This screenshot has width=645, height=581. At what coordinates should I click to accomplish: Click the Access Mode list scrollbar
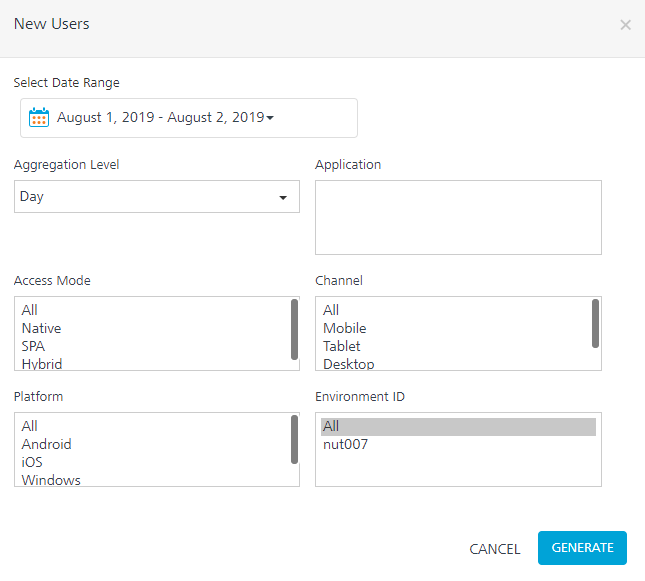pyautogui.click(x=294, y=328)
